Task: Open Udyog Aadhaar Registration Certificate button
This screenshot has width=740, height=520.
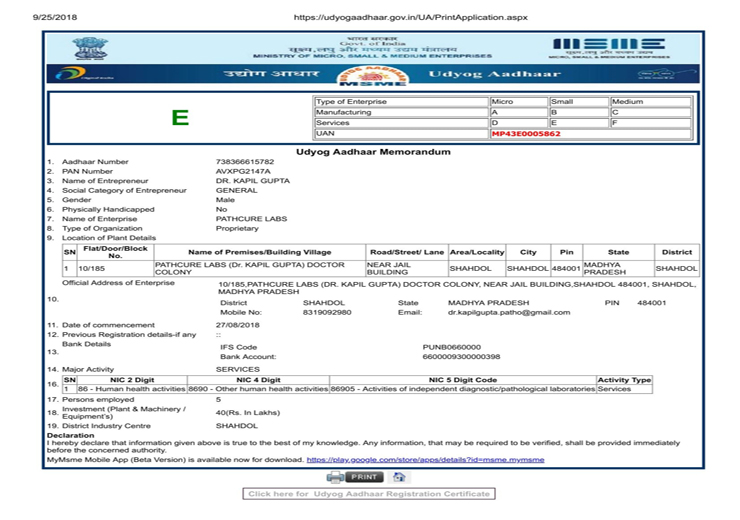Action: (369, 494)
